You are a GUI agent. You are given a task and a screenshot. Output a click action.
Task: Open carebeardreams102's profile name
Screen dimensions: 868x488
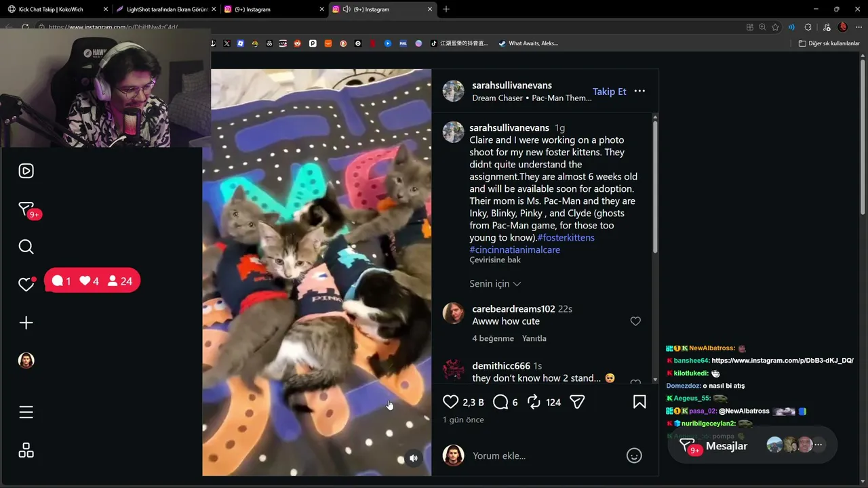(x=513, y=309)
